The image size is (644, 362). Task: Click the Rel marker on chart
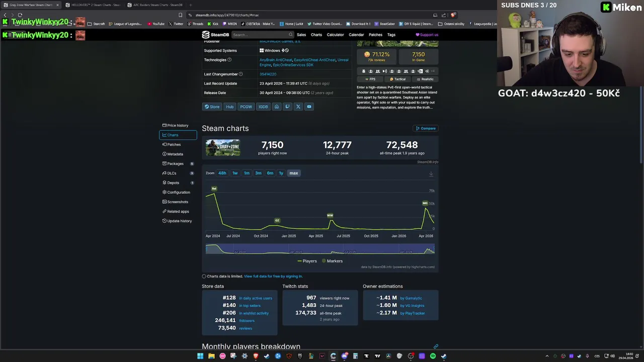214,189
